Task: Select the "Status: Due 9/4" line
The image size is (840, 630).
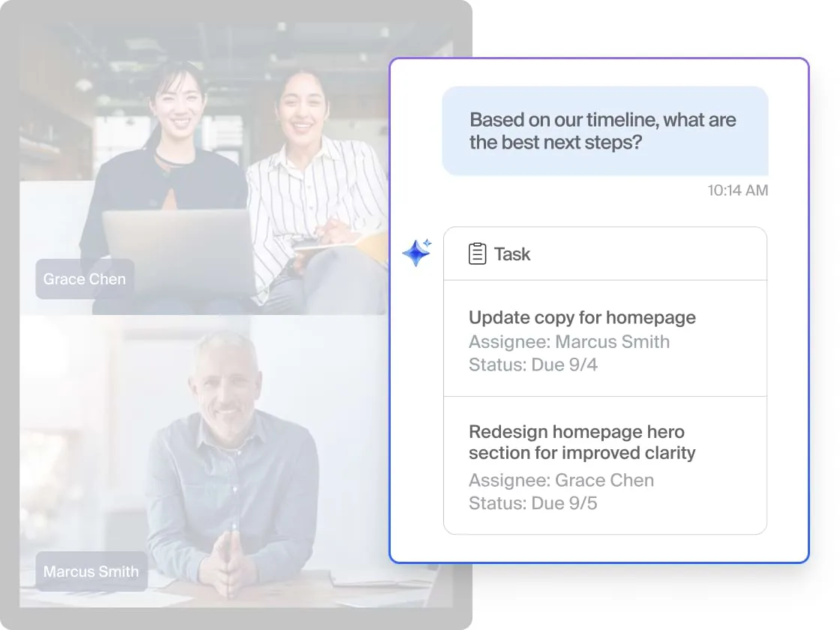Action: tap(532, 365)
